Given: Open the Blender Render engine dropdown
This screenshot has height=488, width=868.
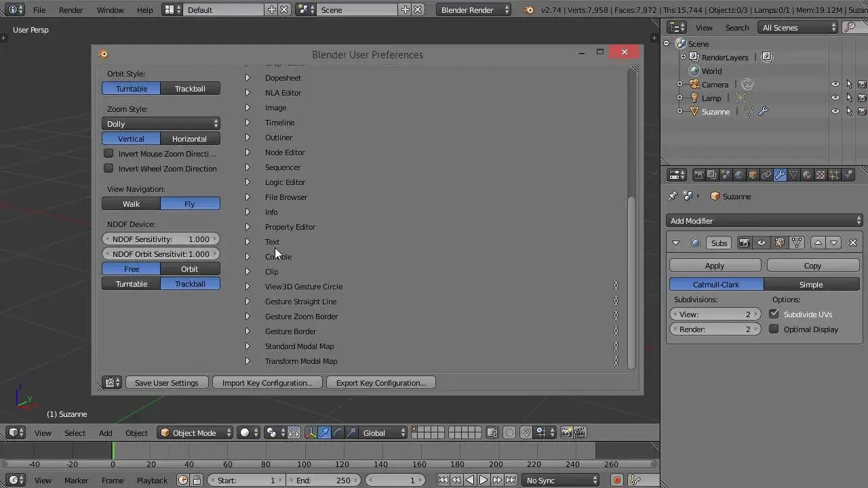Looking at the screenshot, I should (473, 9).
